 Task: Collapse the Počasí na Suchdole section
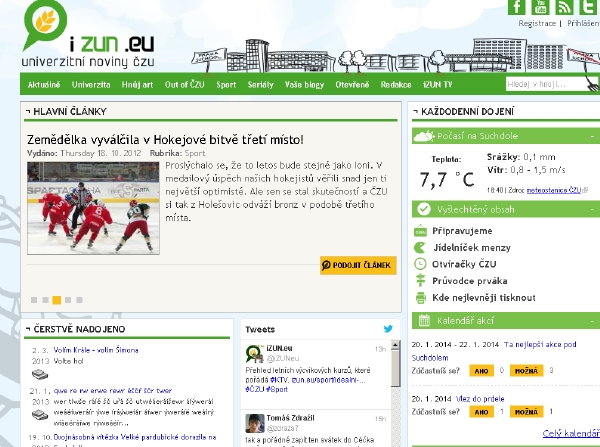point(592,136)
